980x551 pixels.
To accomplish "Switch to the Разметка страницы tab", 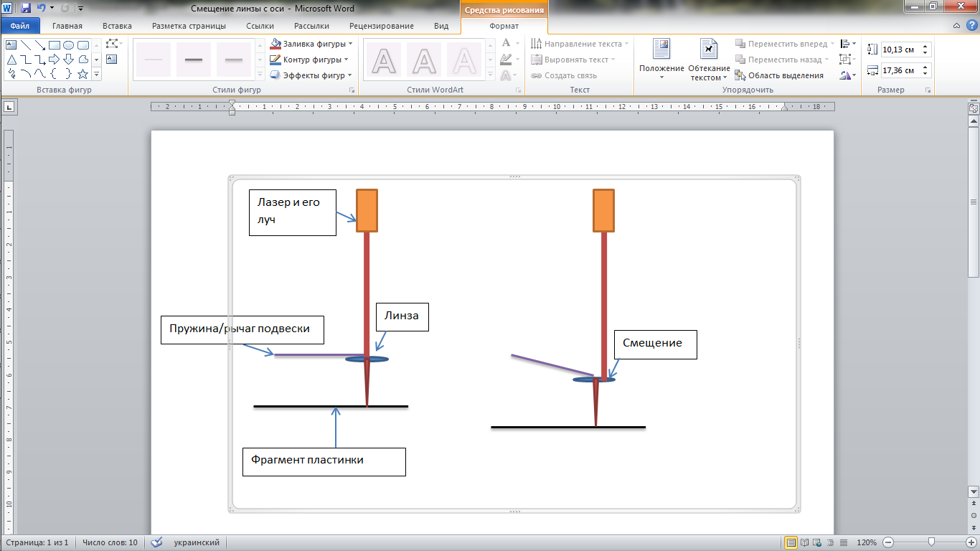I will 189,26.
